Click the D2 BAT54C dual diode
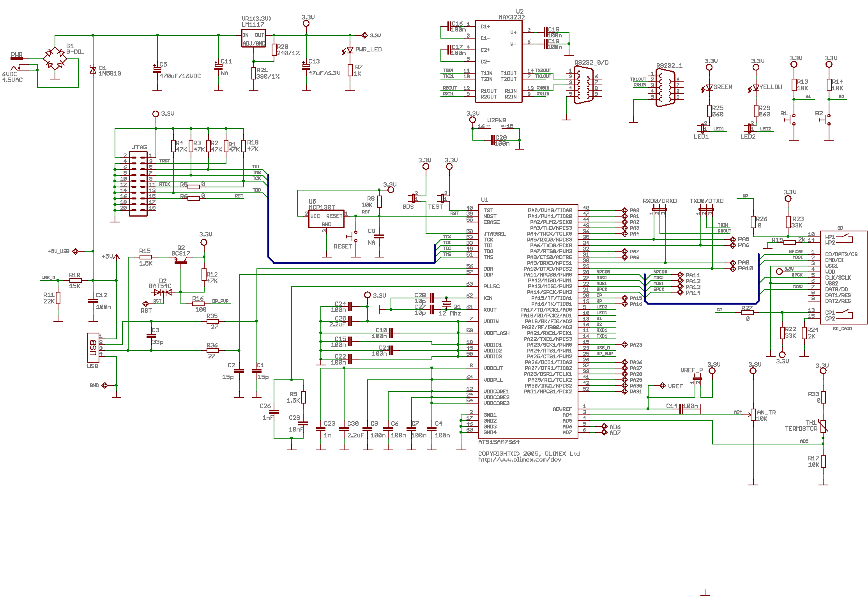 (x=163, y=292)
